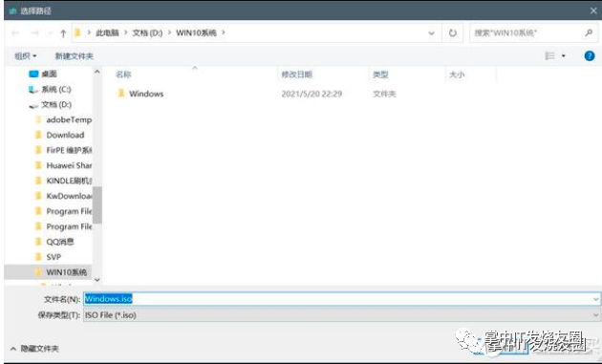Open the 组织 menu

click(26, 56)
